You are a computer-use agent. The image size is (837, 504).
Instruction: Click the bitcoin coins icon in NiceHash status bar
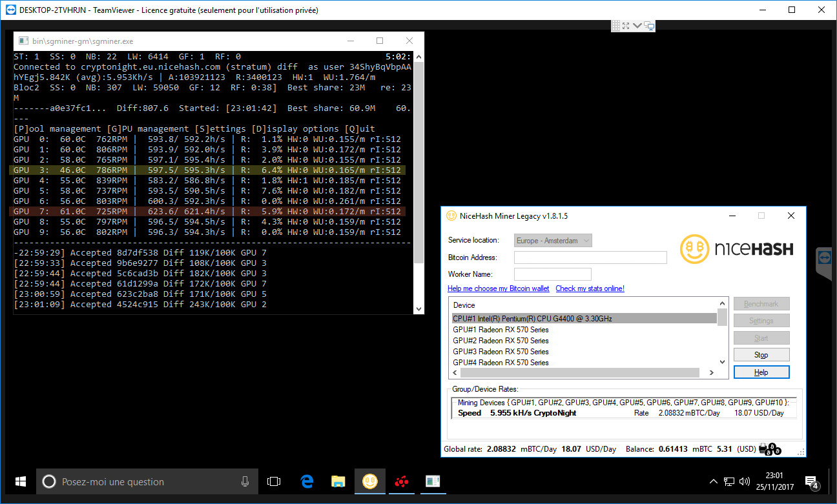click(771, 449)
